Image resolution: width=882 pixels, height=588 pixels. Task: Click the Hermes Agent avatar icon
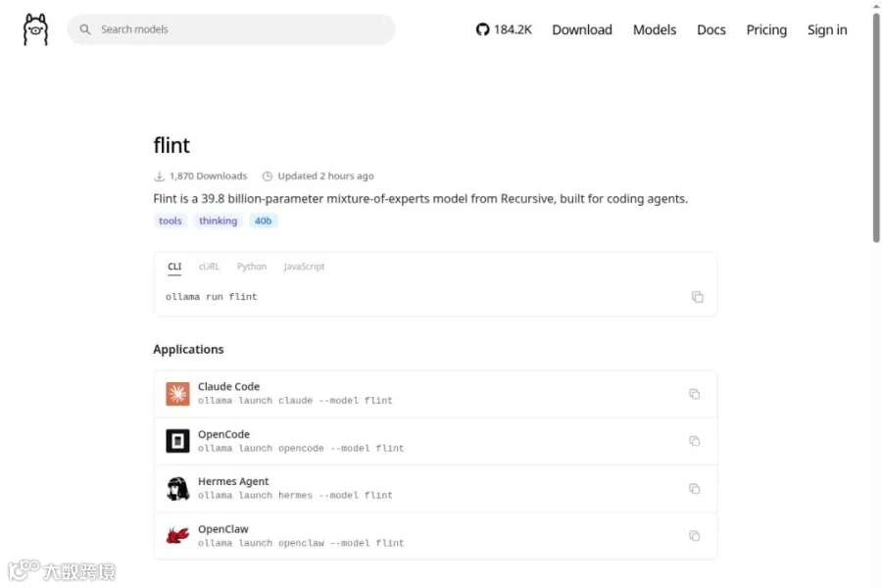pos(177,488)
